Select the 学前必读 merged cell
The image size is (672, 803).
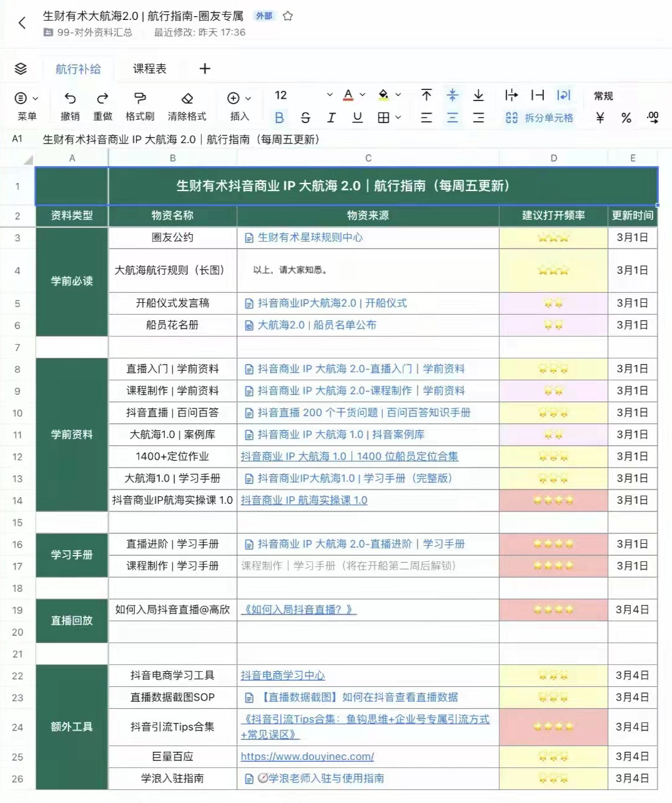point(72,282)
